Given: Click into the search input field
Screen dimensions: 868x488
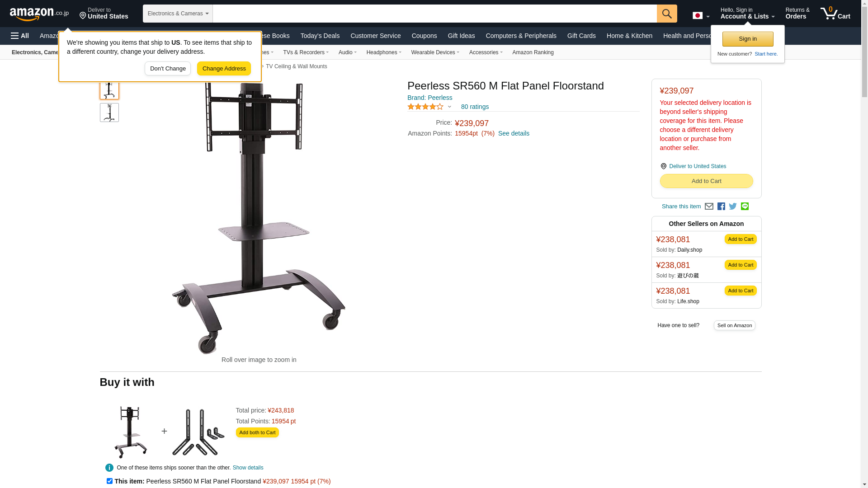Looking at the screenshot, I should (434, 14).
